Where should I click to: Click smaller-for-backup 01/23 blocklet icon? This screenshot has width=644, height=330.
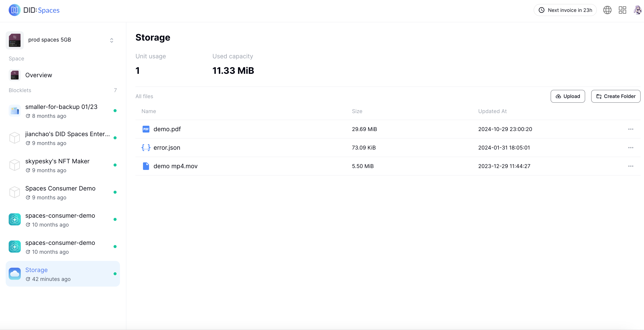pos(15,111)
